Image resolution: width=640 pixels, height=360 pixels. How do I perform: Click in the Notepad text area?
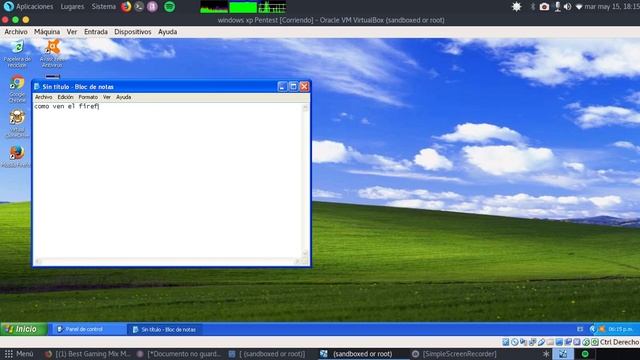167,180
